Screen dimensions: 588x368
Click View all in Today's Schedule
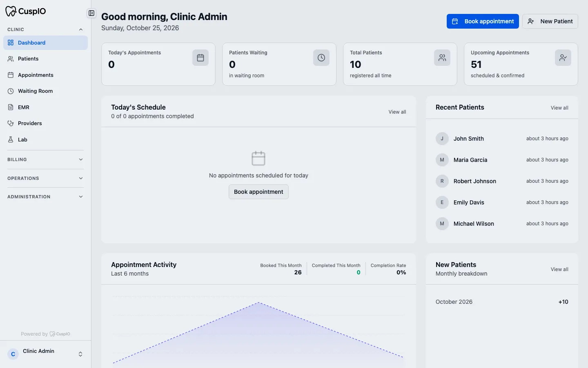pos(397,112)
